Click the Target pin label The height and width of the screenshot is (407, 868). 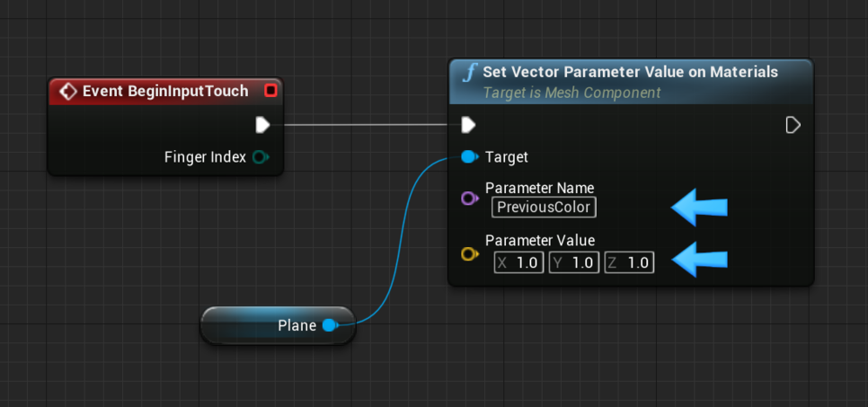[x=507, y=157]
